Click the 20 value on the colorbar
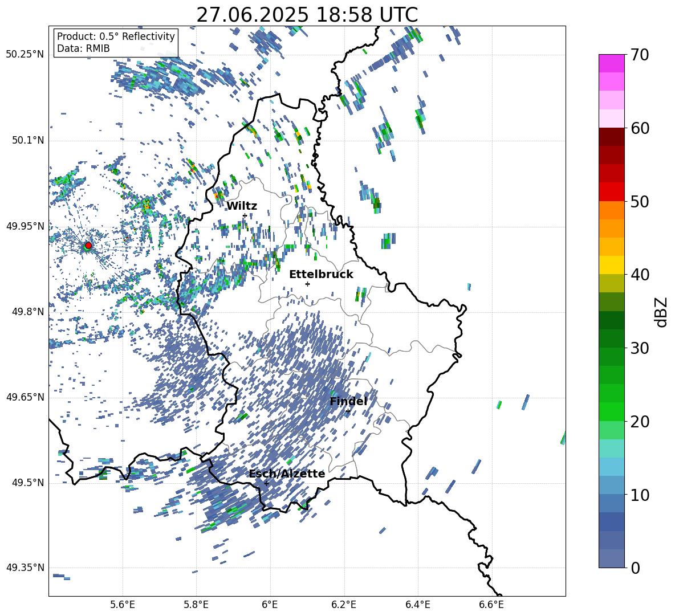Viewport: 675px width, 616px height. click(x=640, y=422)
